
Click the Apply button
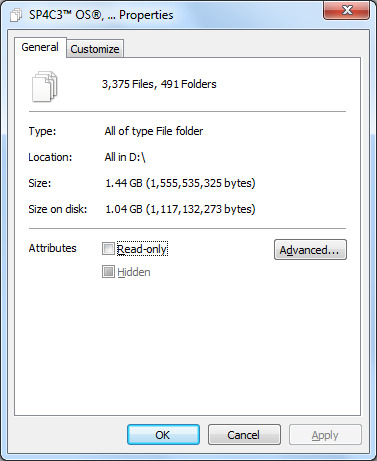pyautogui.click(x=325, y=435)
